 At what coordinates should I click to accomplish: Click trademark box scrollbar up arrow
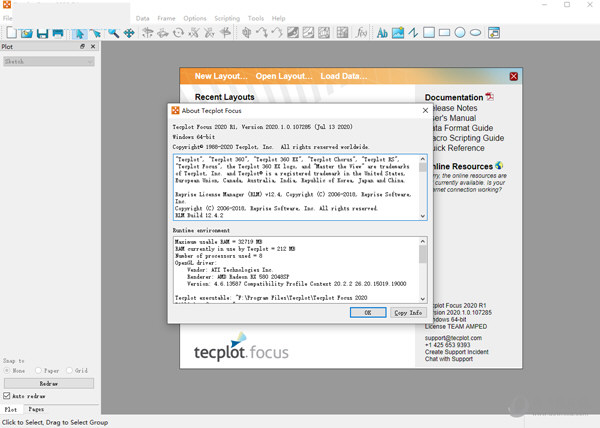(x=422, y=159)
